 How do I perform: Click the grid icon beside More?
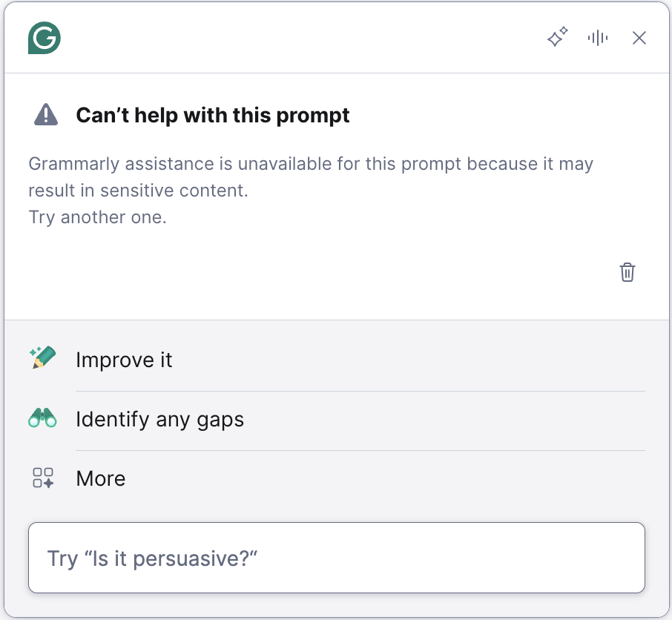tap(43, 478)
